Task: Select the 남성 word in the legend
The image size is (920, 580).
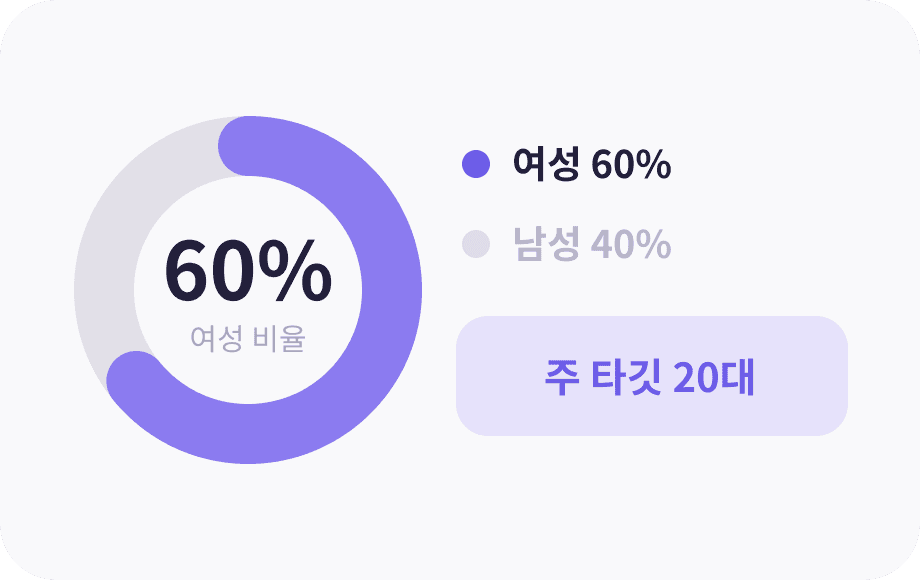Action: (x=546, y=244)
